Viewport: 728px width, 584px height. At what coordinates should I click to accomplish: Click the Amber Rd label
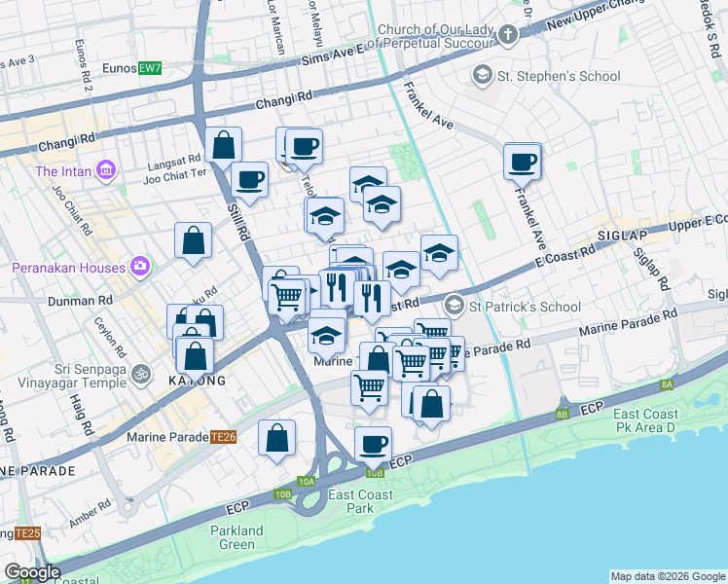91,514
